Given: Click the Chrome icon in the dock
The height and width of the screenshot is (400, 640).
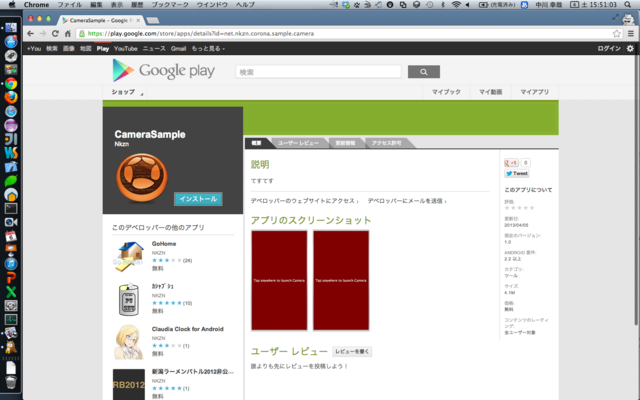Looking at the screenshot, I should (x=11, y=83).
